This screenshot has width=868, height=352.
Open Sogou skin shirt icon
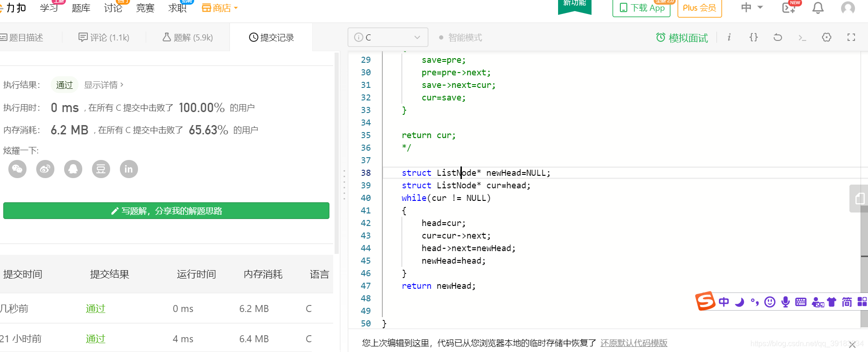[832, 302]
